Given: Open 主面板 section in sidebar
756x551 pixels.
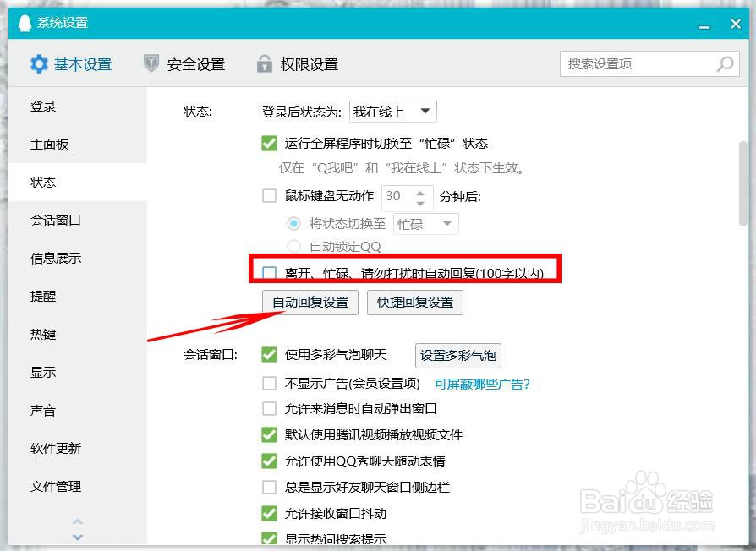Looking at the screenshot, I should point(78,145).
